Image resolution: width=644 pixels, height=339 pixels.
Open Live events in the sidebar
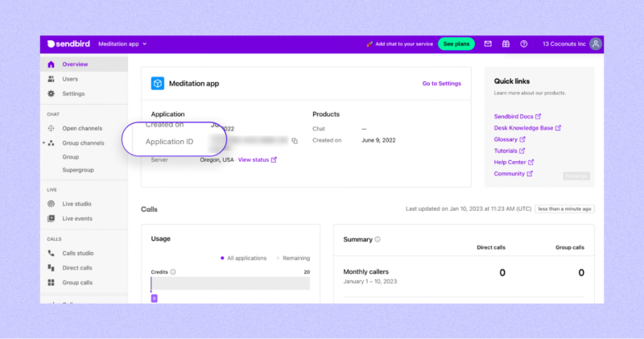click(x=77, y=218)
